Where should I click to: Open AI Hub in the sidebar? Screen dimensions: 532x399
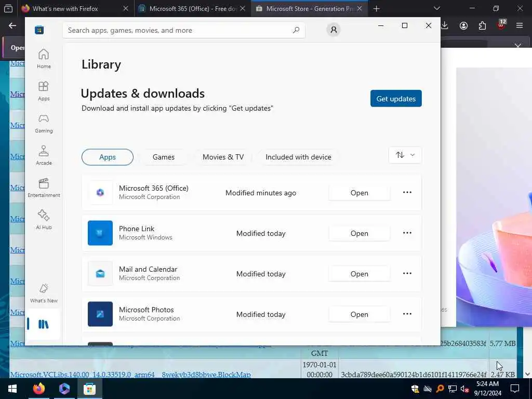click(x=44, y=220)
